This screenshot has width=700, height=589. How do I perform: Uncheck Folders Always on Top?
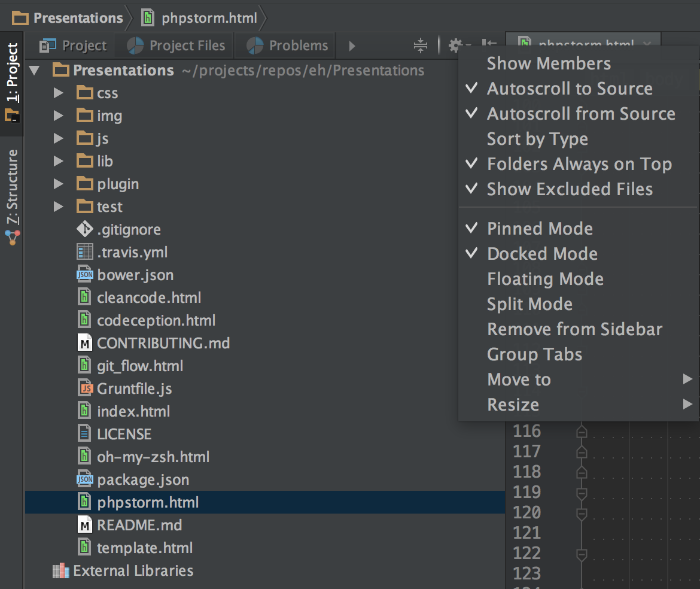(x=579, y=164)
